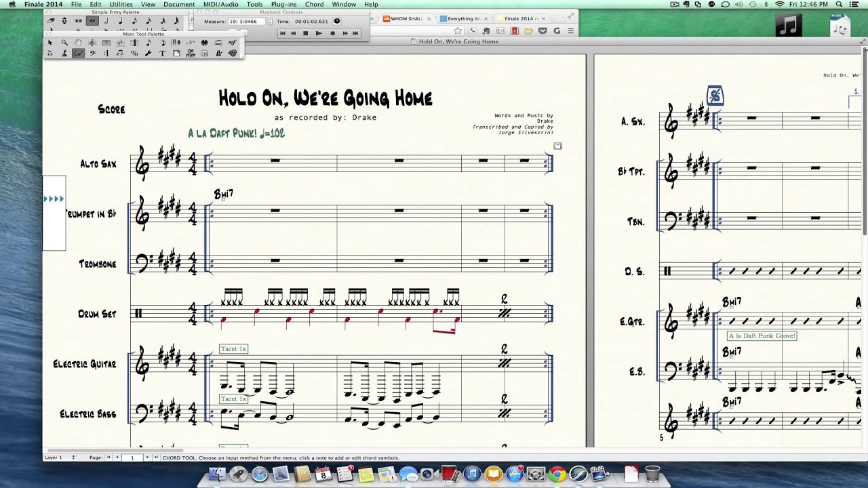Open Wi-Fi status menu in menu bar
The width and height of the screenshot is (868, 488).
(779, 4)
